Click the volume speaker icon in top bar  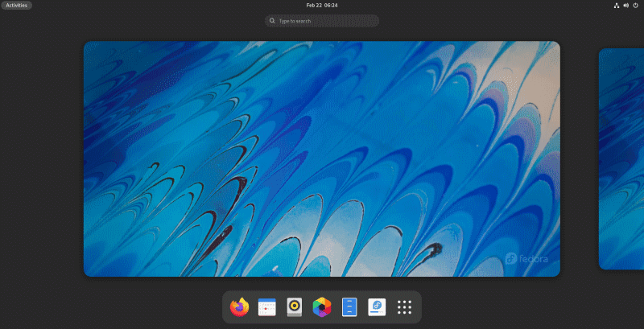625,5
